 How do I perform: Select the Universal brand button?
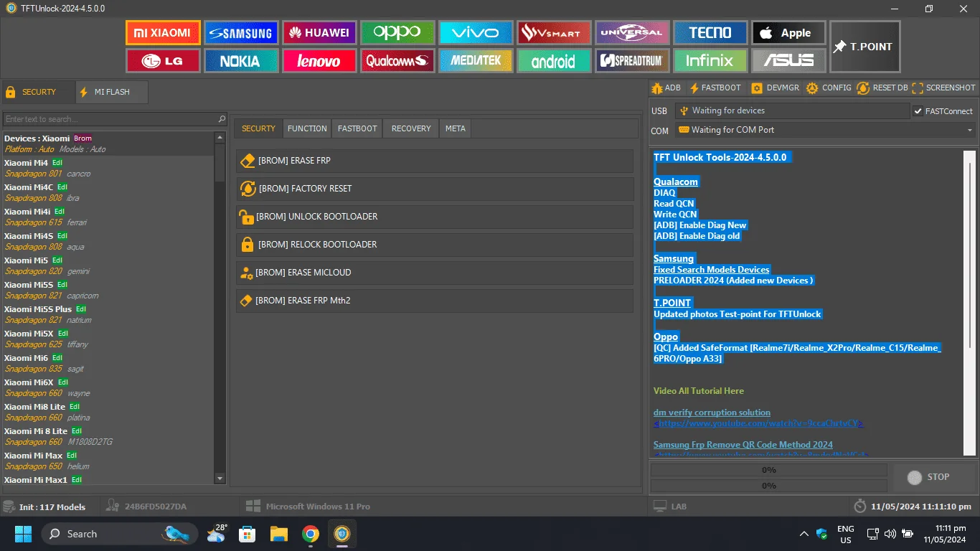point(632,32)
